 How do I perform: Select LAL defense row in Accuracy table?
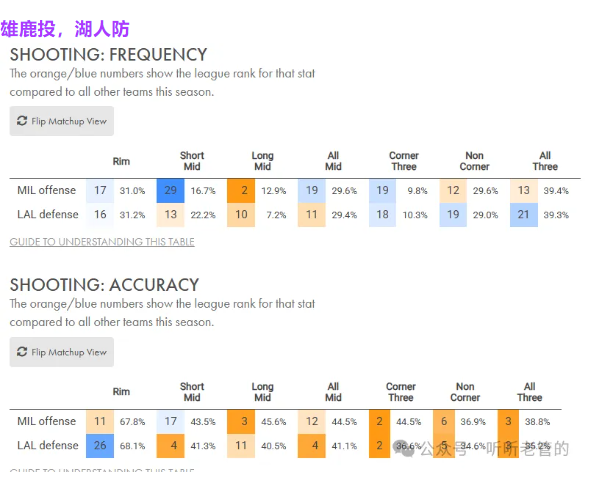click(285, 446)
